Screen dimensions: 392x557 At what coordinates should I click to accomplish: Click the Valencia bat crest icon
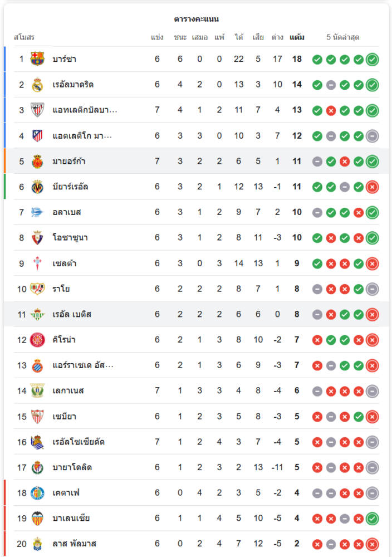pos(37,518)
